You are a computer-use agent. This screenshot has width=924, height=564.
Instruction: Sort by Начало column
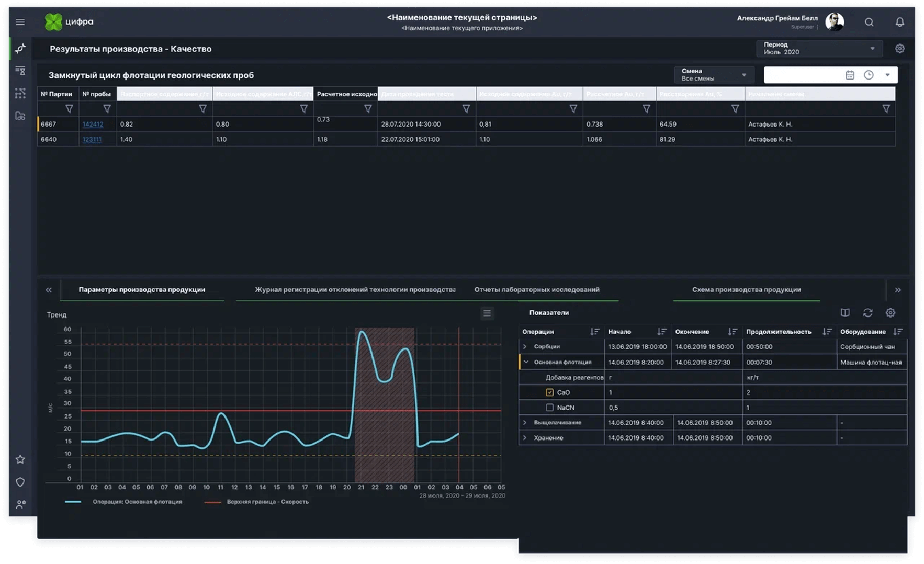pos(661,332)
